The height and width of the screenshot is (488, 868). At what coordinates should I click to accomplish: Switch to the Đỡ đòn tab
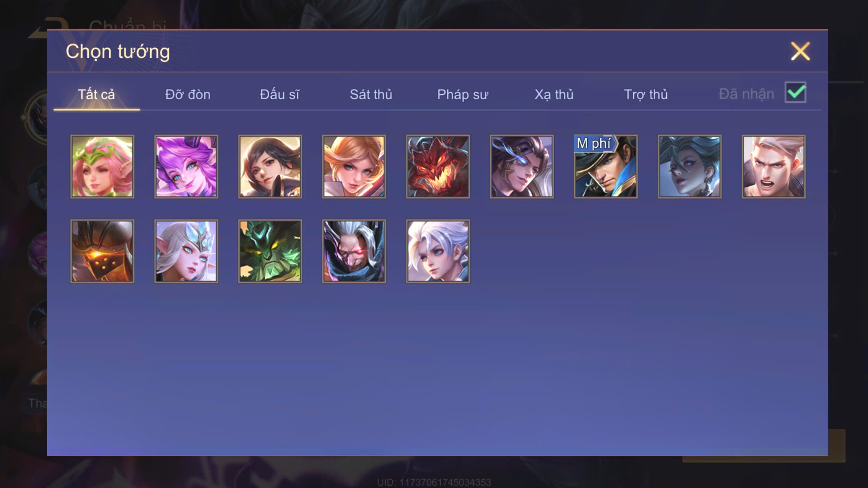pos(188,95)
